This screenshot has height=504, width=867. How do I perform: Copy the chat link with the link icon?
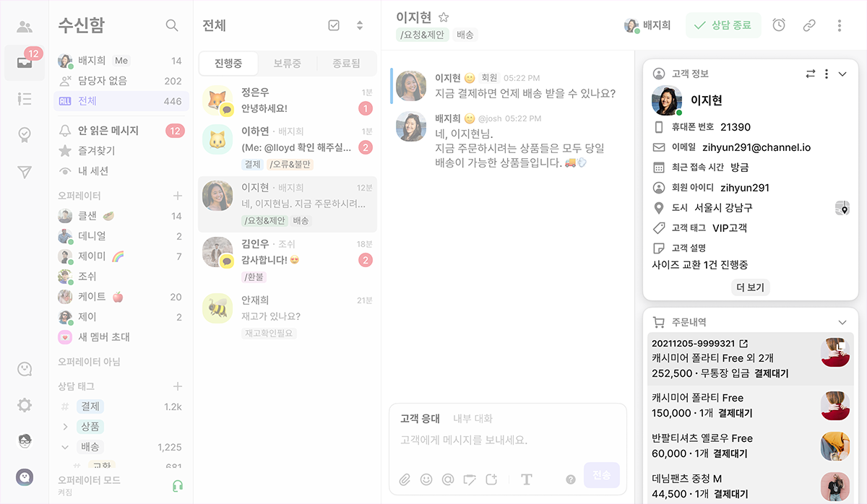[x=809, y=25]
